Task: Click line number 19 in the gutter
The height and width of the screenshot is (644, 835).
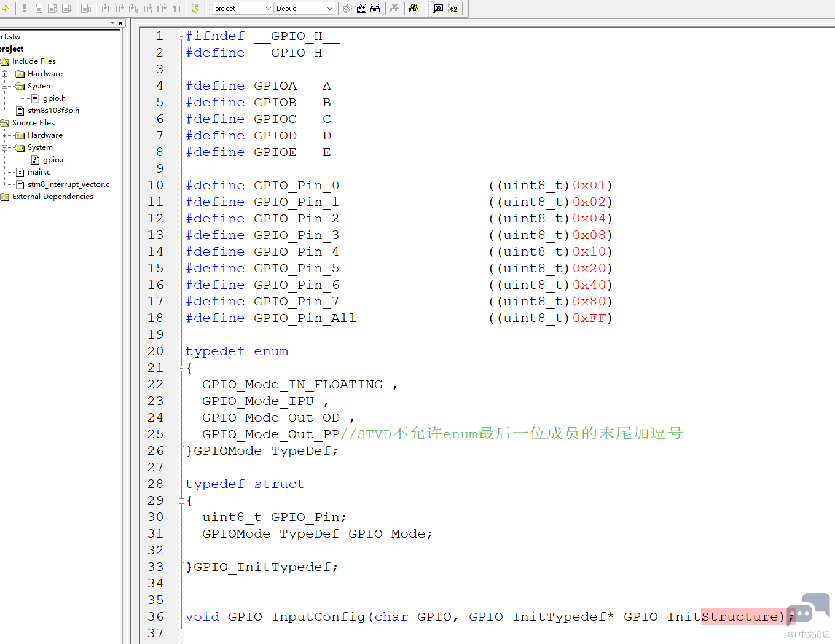Action: [155, 335]
